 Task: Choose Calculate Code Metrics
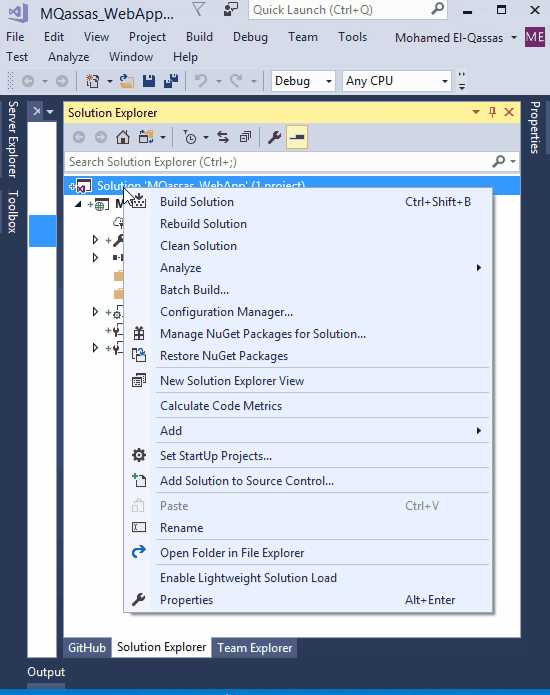308,406
